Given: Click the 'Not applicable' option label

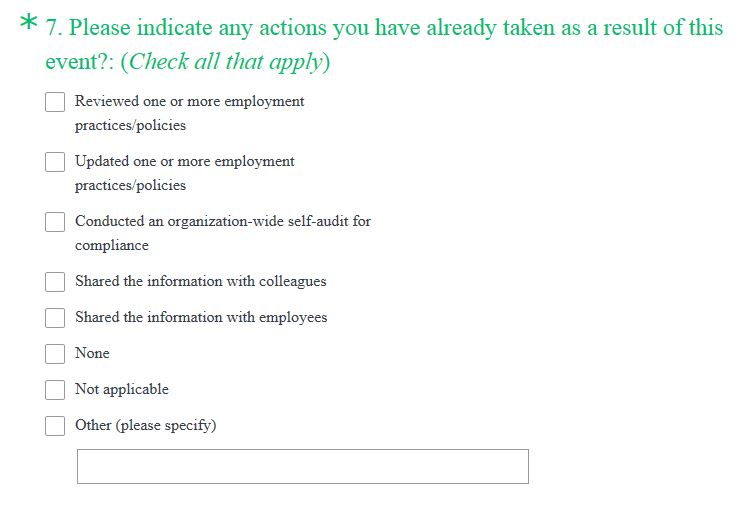Looking at the screenshot, I should (121, 390).
